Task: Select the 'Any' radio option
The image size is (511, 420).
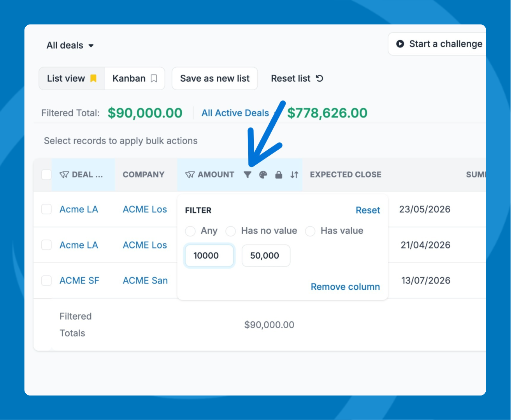Action: click(x=190, y=231)
